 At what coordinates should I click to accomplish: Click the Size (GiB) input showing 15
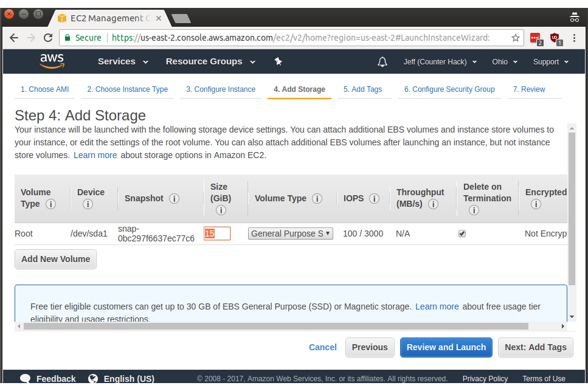coord(217,234)
